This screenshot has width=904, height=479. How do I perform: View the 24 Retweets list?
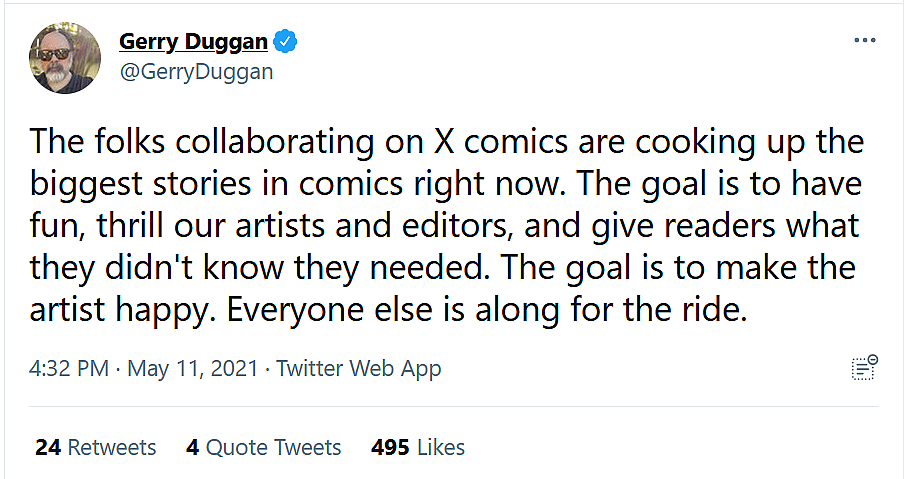96,447
